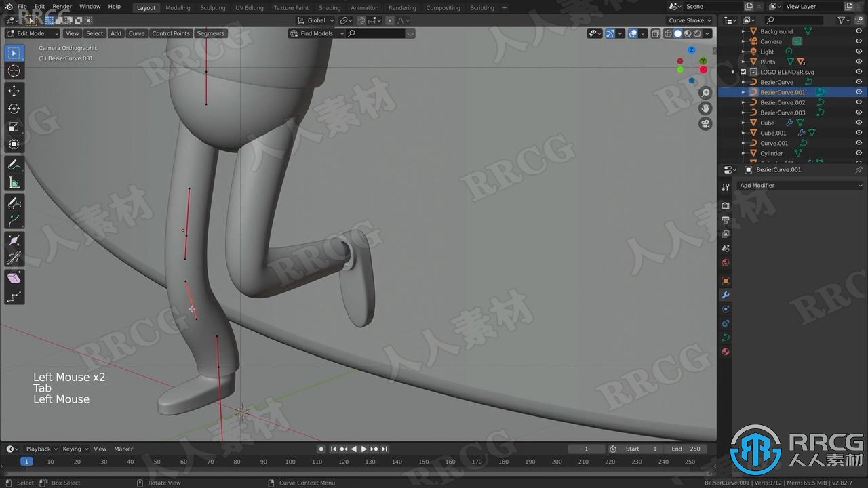Hide the Light object in outliner
868x488 pixels.
[x=859, y=52]
